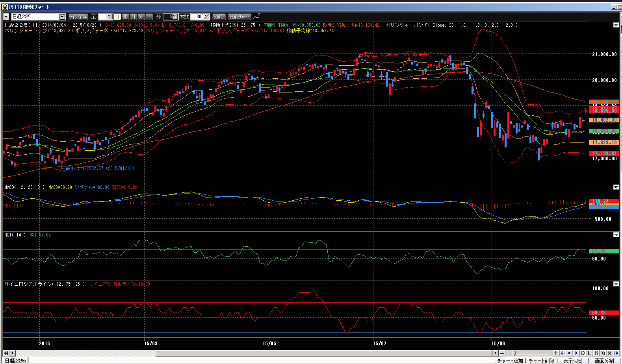Jump to latest data with arrow-bar icon
The height and width of the screenshot is (364, 622).
[616, 353]
